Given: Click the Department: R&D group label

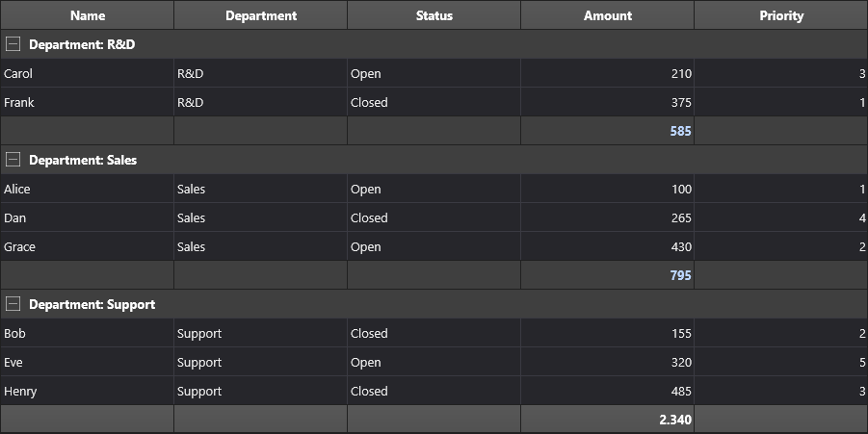Looking at the screenshot, I should tap(82, 44).
